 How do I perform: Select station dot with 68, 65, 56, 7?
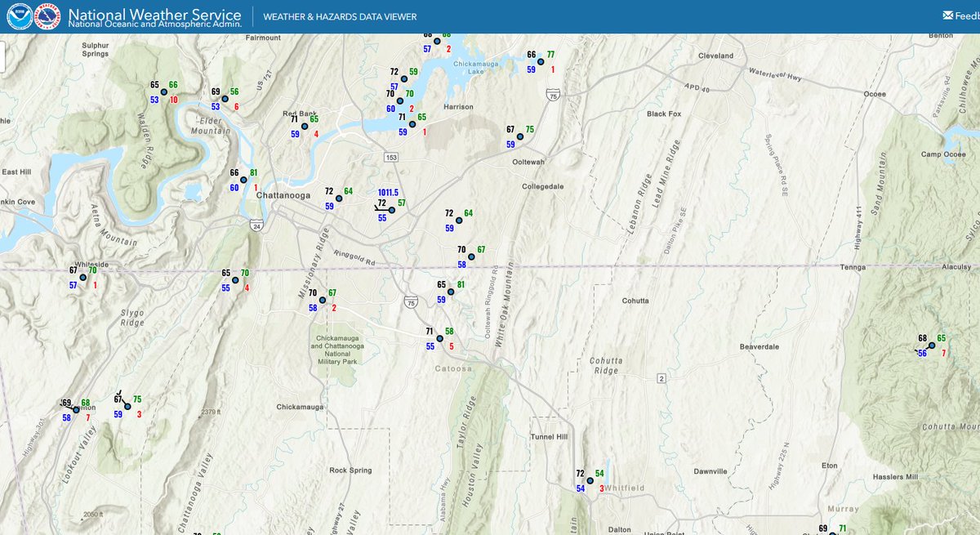pyautogui.click(x=932, y=346)
